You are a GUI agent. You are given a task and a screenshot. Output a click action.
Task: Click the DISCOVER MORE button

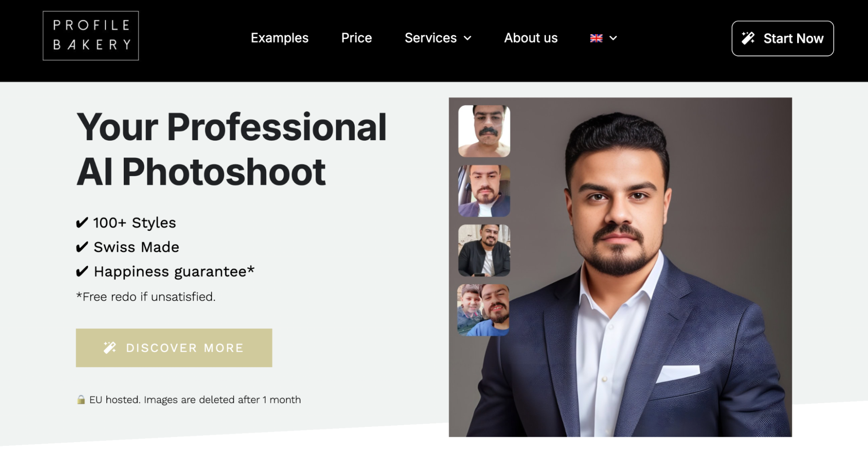(x=174, y=348)
